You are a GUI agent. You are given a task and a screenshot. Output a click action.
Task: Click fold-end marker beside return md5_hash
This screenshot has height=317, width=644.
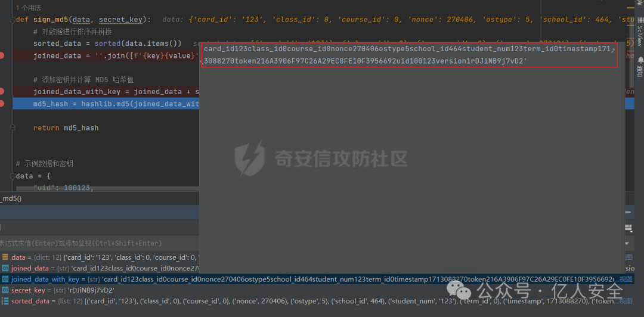12,128
